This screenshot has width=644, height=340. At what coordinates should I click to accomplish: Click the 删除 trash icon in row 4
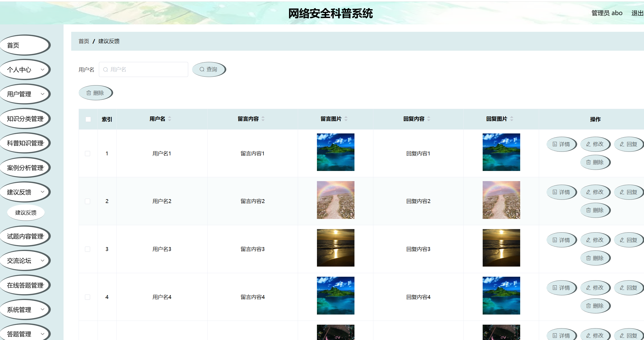[588, 306]
